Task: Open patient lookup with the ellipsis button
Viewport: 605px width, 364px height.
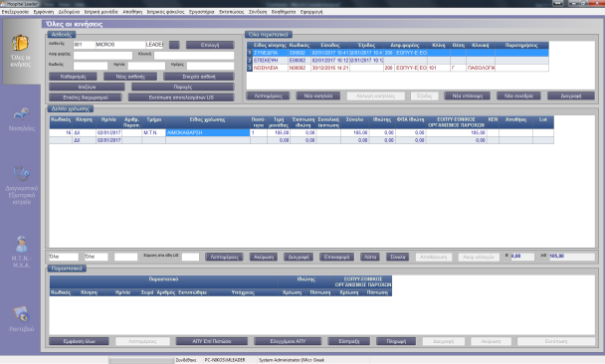Action: (x=174, y=45)
